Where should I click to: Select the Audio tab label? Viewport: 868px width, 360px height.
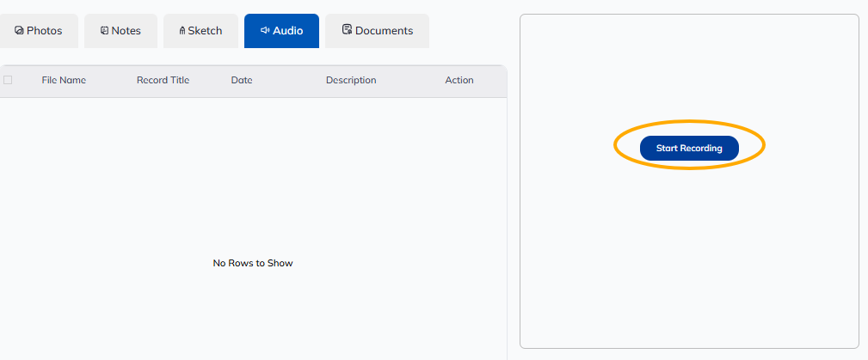287,31
